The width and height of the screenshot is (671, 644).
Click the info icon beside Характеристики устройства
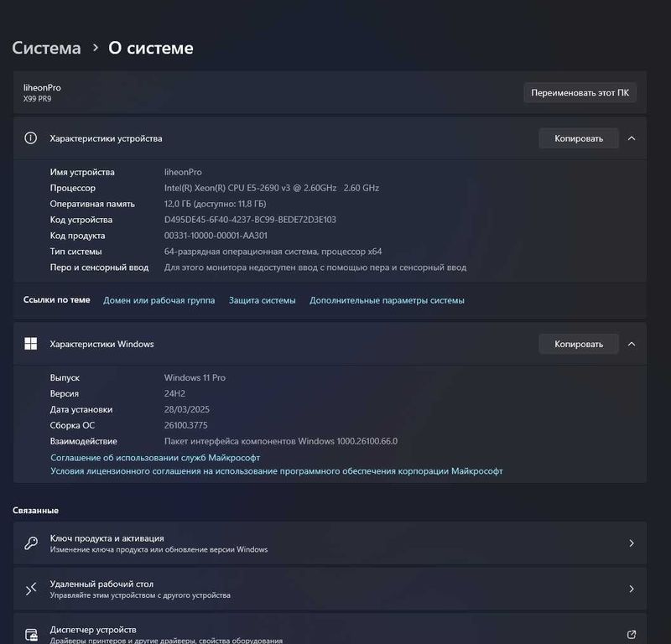[30, 138]
